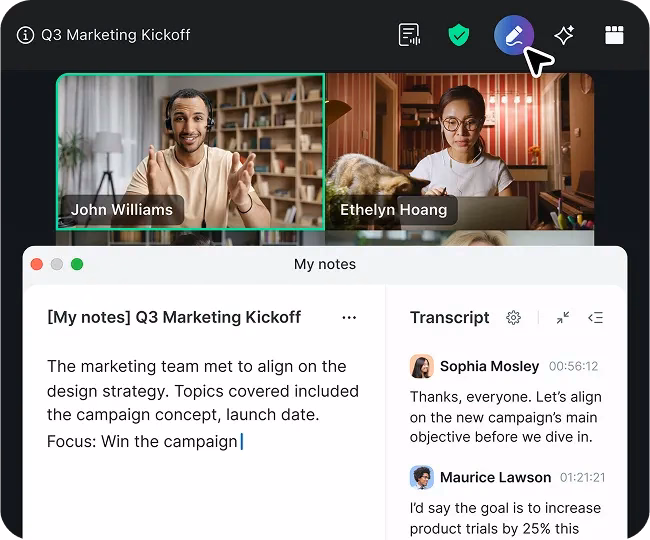
Task: Open Transcript settings gear
Action: click(x=513, y=318)
